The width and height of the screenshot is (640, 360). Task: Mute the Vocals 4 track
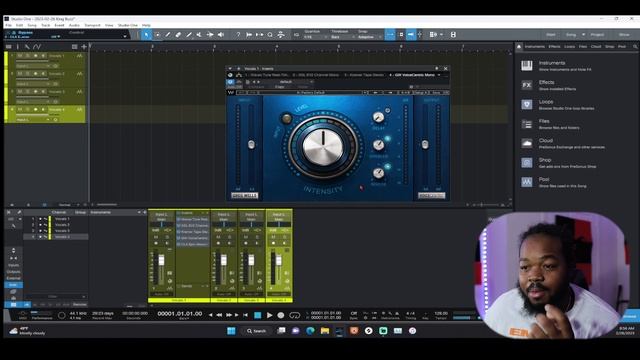coord(20,110)
